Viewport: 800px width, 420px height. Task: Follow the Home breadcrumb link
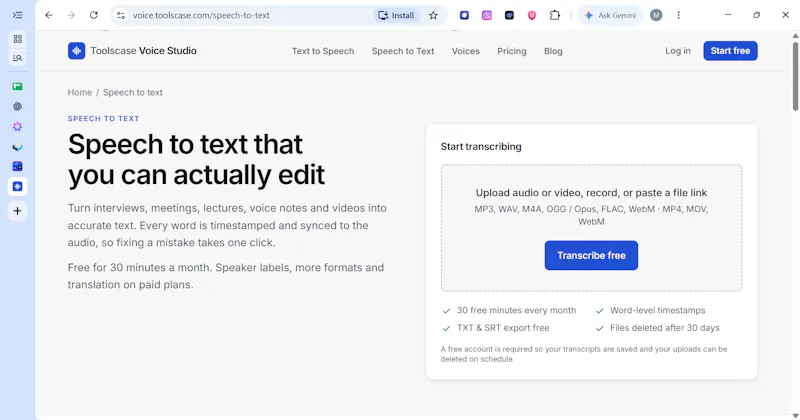click(x=80, y=92)
